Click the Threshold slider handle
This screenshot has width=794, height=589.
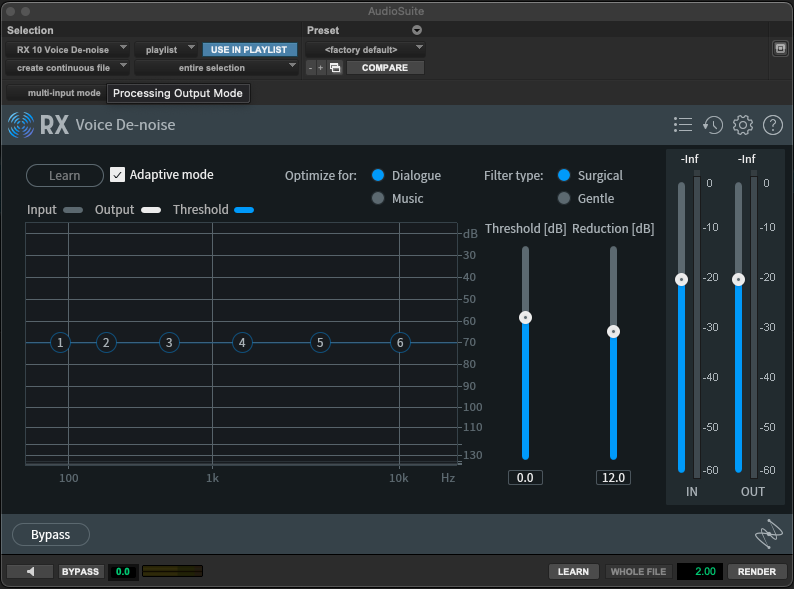[x=526, y=318]
